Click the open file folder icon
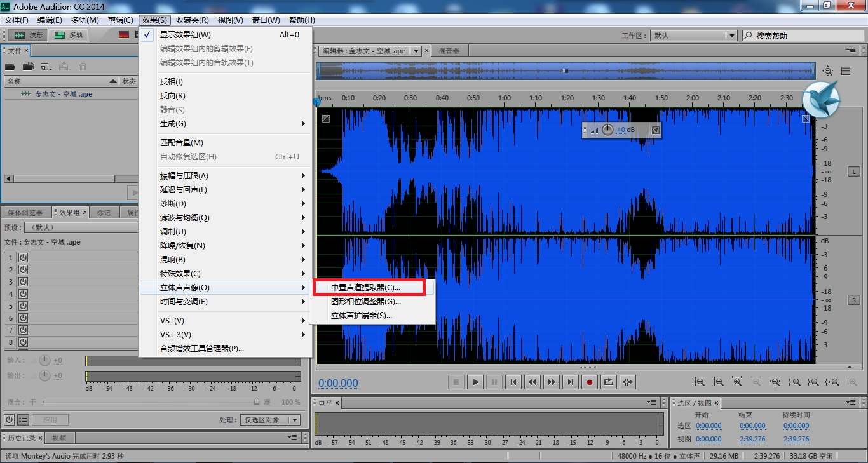 [10, 66]
